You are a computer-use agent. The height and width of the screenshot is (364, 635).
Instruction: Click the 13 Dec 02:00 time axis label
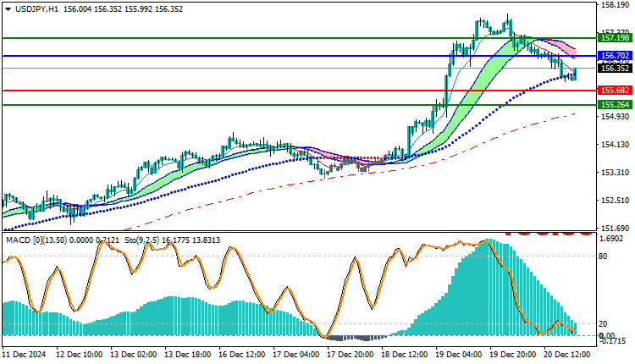(134, 355)
